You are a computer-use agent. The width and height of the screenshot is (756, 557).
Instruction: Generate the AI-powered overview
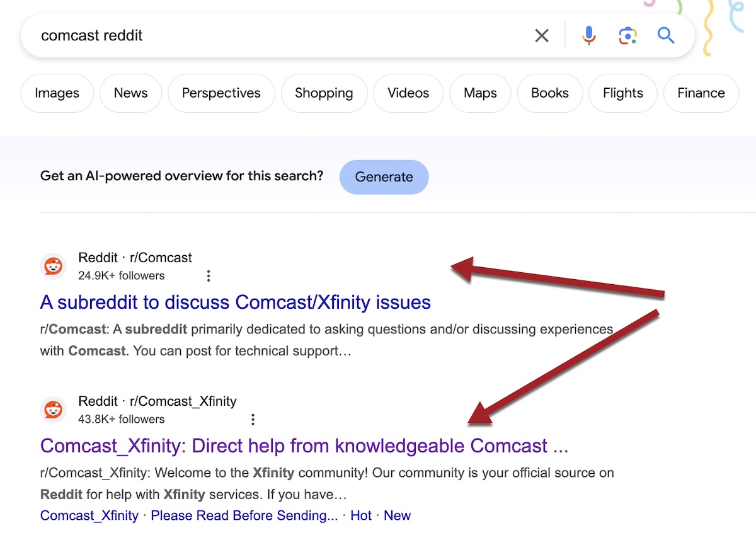384,177
